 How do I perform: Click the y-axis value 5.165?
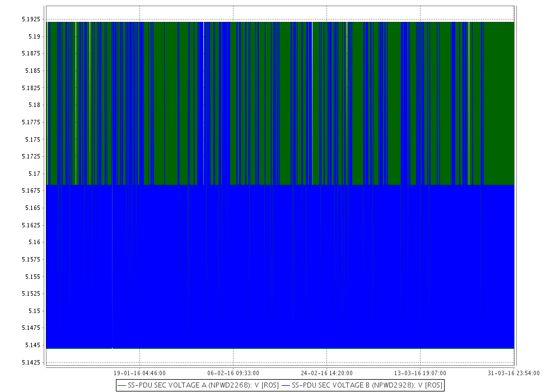(x=33, y=208)
